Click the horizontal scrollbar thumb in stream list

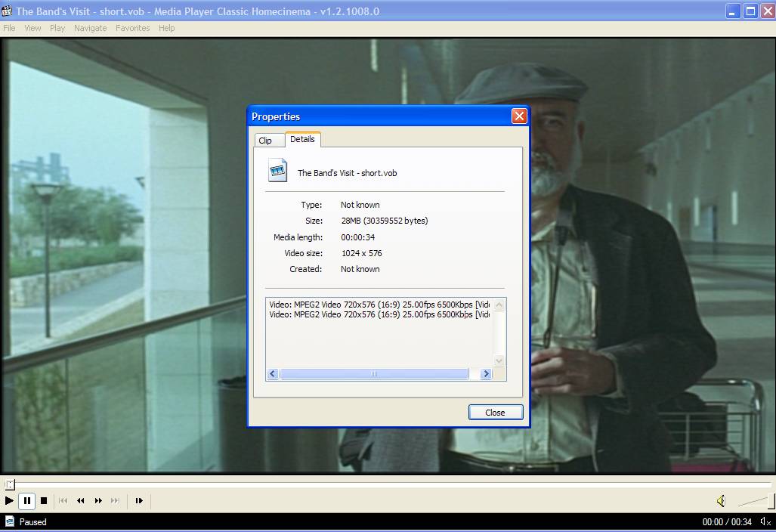374,374
